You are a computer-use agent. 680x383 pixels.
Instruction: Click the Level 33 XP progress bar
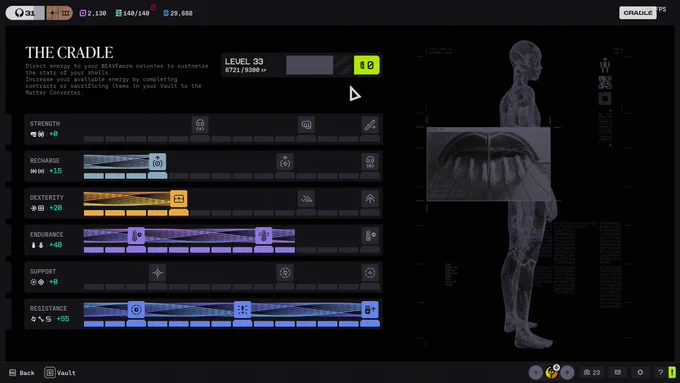[x=319, y=65]
